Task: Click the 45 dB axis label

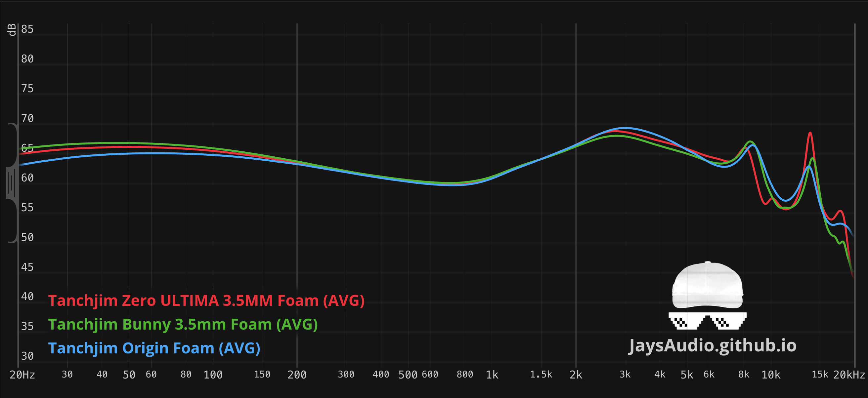Action: click(27, 267)
